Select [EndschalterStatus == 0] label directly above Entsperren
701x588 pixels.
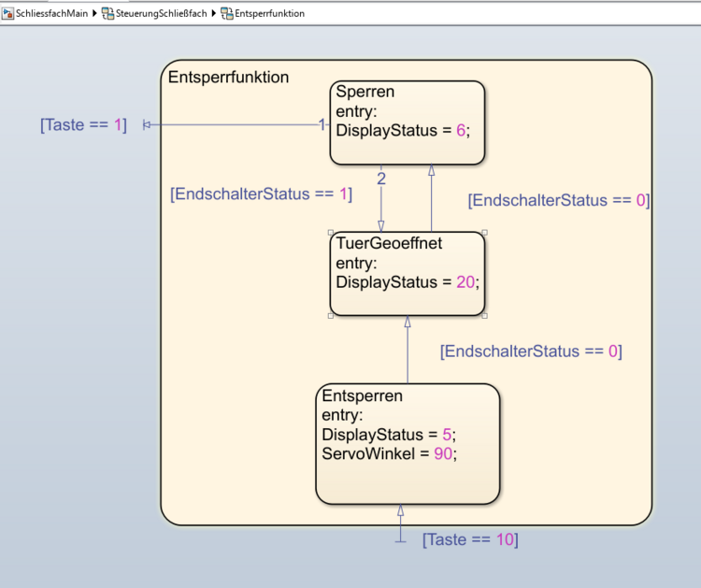(x=530, y=351)
